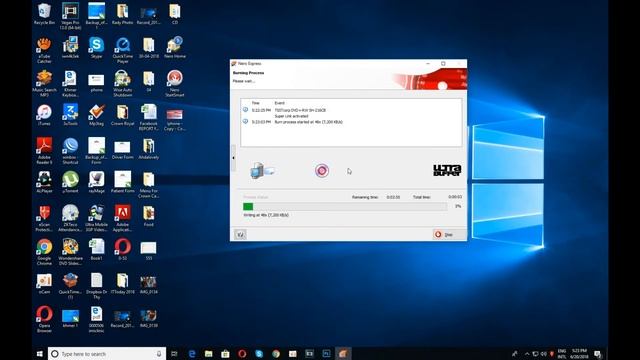Select the Wondershare DVD Slideshow desktop shortcut
The image size is (640, 360).
coord(70,252)
